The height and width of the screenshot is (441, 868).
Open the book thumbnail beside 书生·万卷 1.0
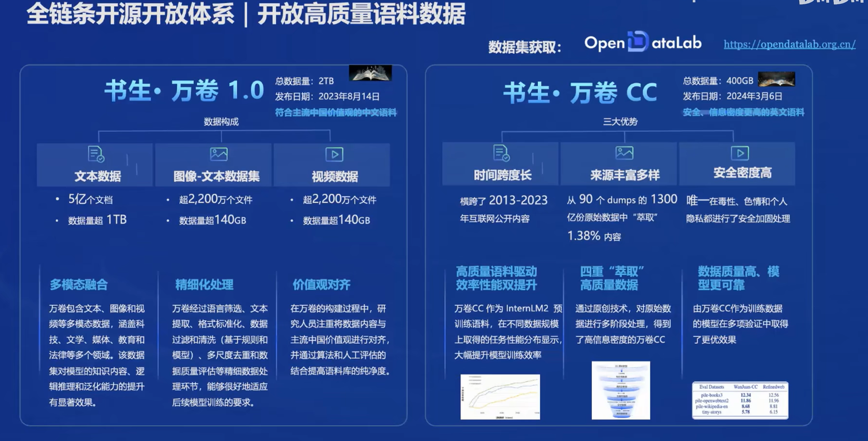pyautogui.click(x=370, y=73)
